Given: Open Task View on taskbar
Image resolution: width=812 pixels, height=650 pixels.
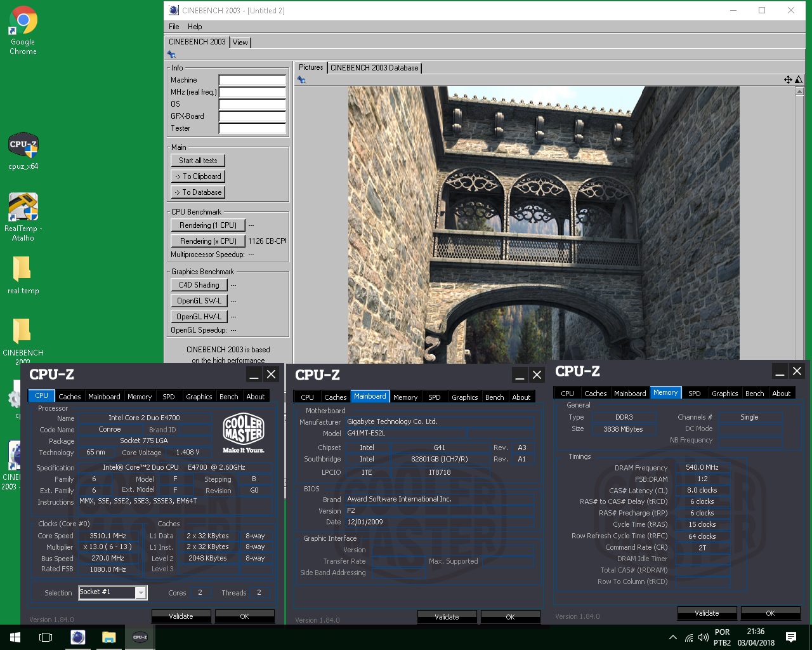Looking at the screenshot, I should coord(46,637).
